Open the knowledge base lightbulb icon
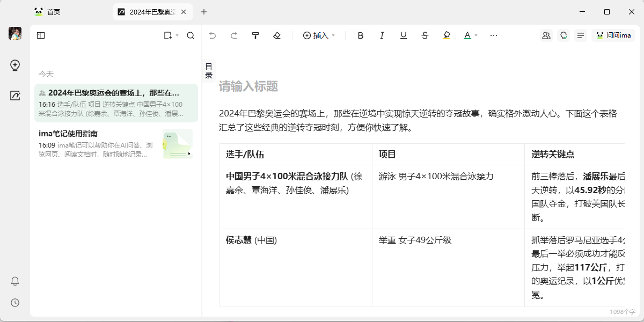 [x=15, y=65]
